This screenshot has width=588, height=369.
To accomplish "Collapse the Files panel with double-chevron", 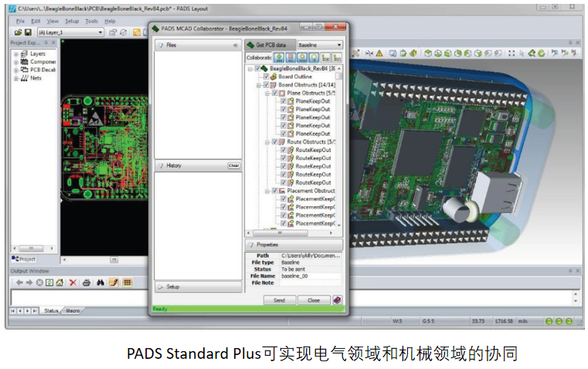I will (x=236, y=46).
